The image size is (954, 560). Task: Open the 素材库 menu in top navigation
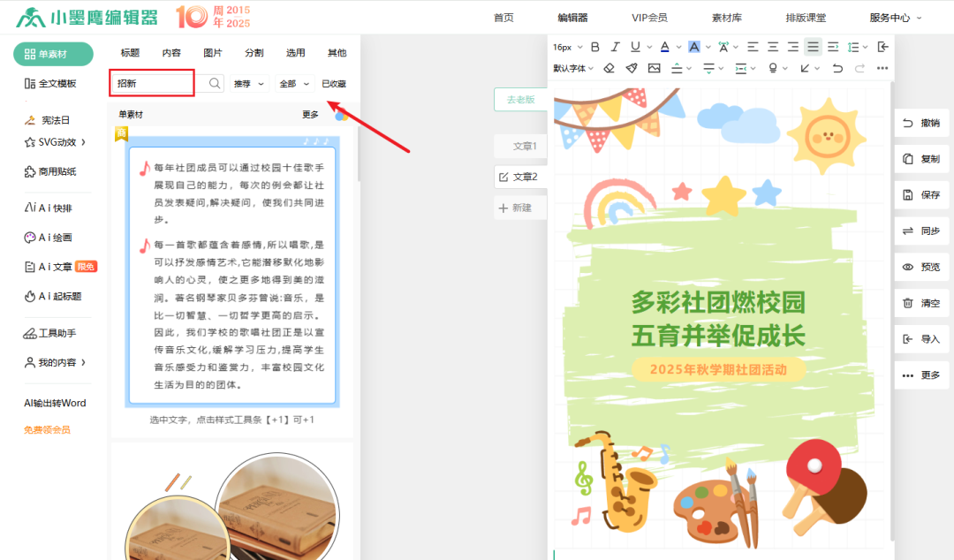coord(727,16)
